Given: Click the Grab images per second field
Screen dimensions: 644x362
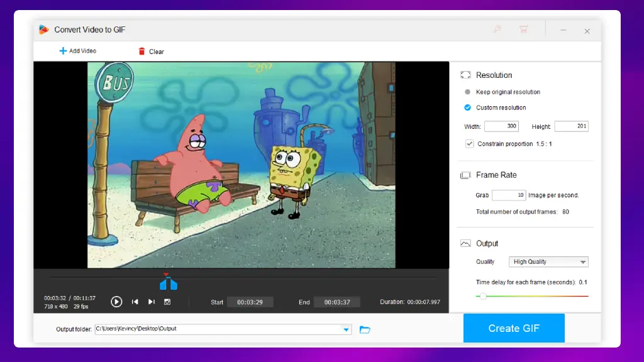Looking at the screenshot, I should (x=509, y=195).
